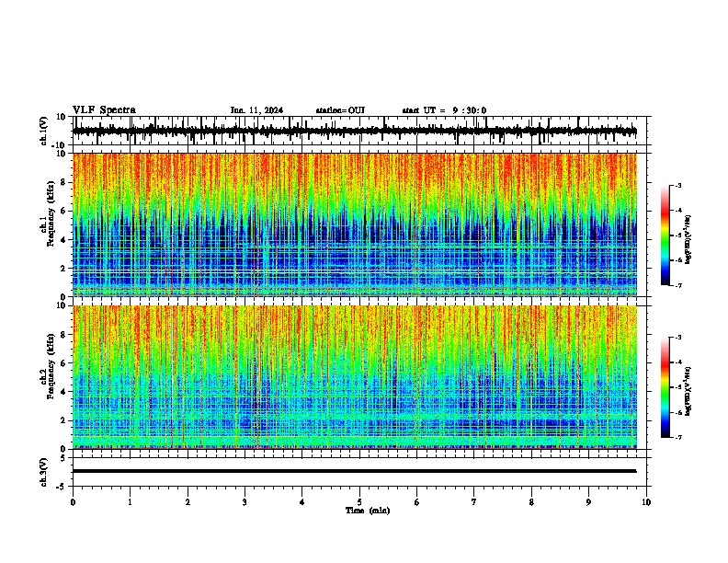728x563 pixels.
Task: Click the ch.1 colorbar "-3" label
Action: pyautogui.click(x=677, y=185)
